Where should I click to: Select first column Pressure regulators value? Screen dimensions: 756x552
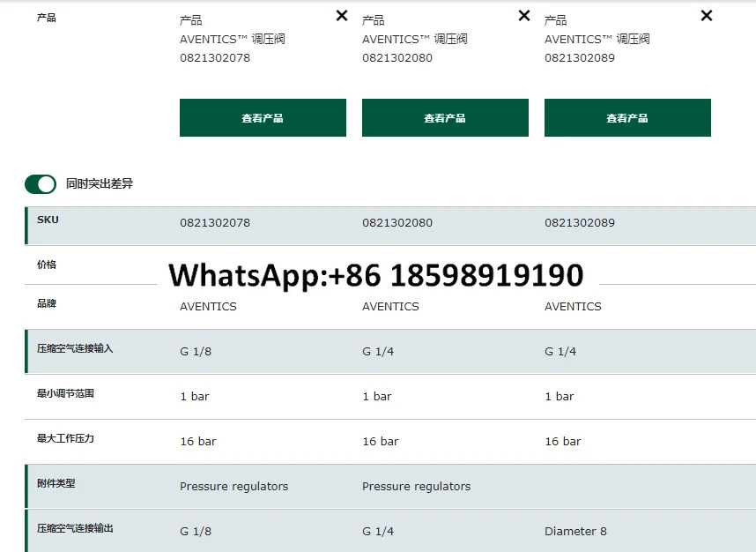click(x=233, y=487)
